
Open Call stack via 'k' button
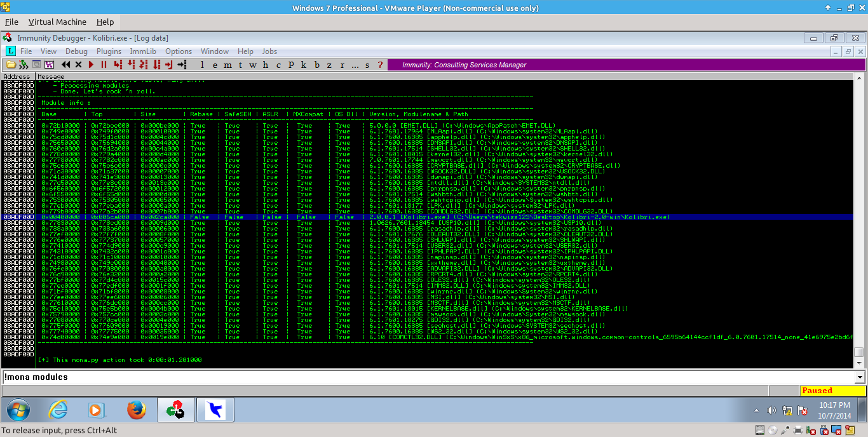(304, 65)
